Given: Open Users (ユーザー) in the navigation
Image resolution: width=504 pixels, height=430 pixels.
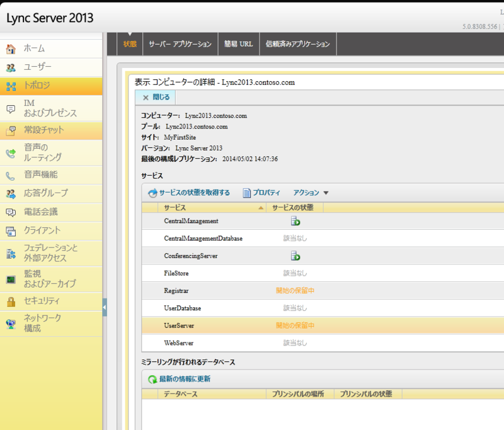Looking at the screenshot, I should tap(51, 67).
